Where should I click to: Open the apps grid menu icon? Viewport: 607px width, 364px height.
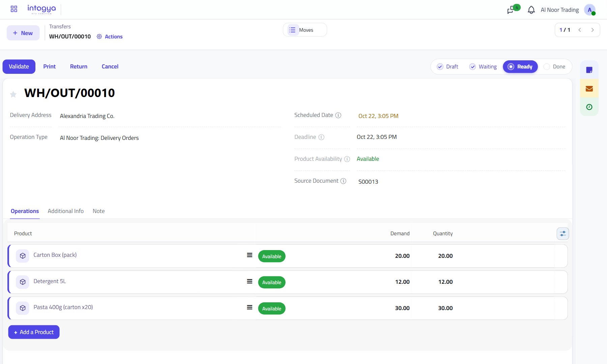click(14, 9)
